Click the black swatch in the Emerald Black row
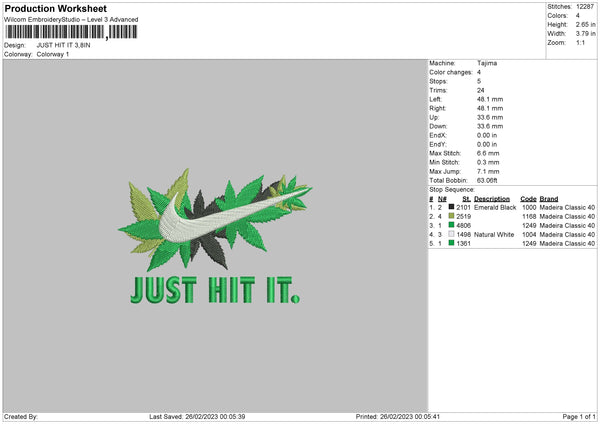The width and height of the screenshot is (600, 424). tap(451, 207)
